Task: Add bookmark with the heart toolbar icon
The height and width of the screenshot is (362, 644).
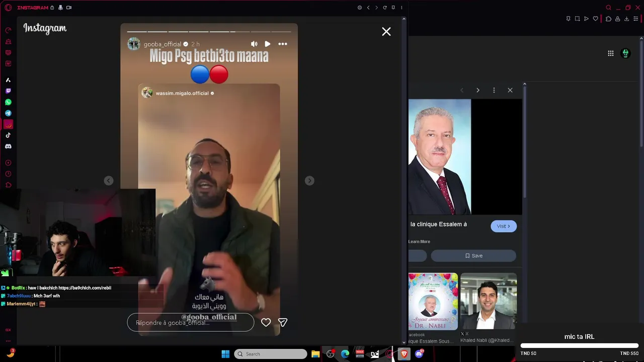Action: pyautogui.click(x=596, y=19)
